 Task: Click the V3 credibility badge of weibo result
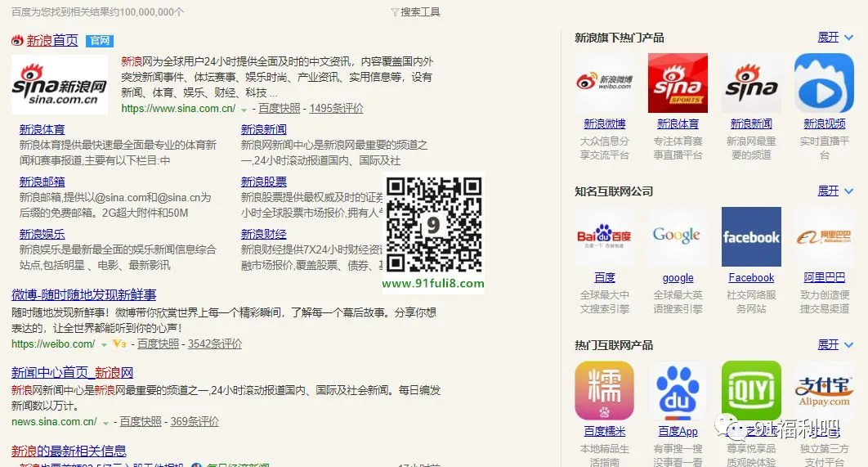click(x=119, y=344)
